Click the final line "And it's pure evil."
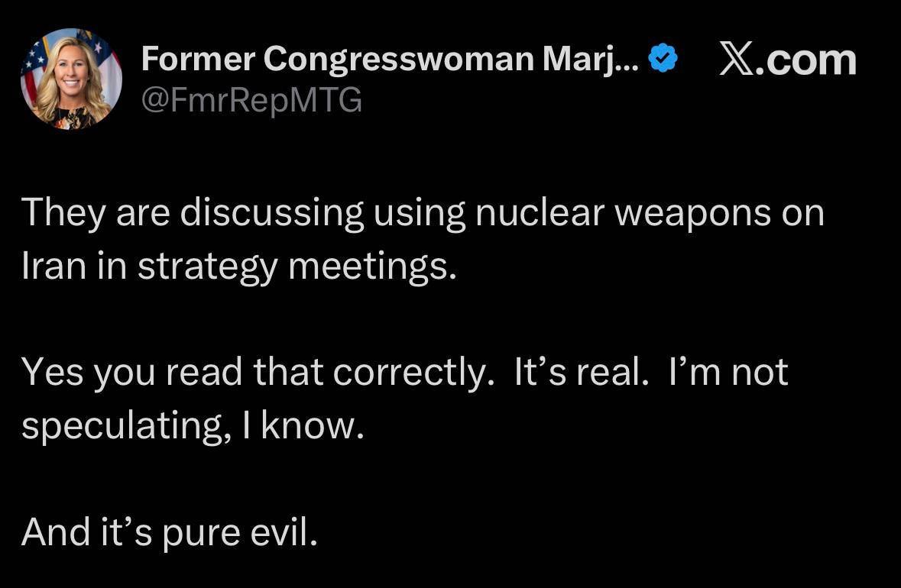This screenshot has height=588, width=901. pyautogui.click(x=170, y=533)
